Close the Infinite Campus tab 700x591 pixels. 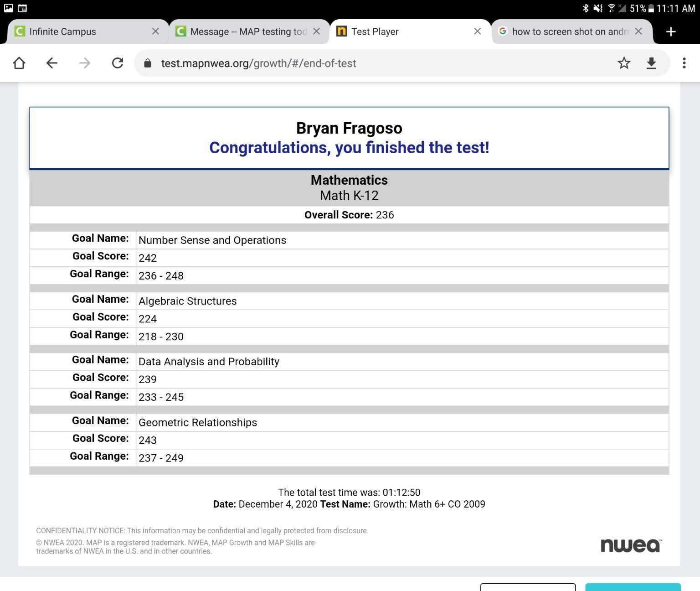click(x=155, y=31)
